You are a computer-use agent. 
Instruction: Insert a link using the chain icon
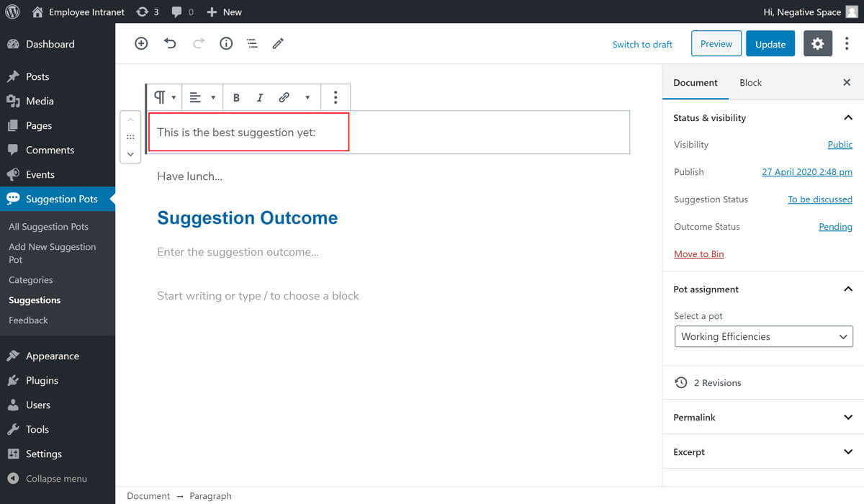pyautogui.click(x=284, y=98)
